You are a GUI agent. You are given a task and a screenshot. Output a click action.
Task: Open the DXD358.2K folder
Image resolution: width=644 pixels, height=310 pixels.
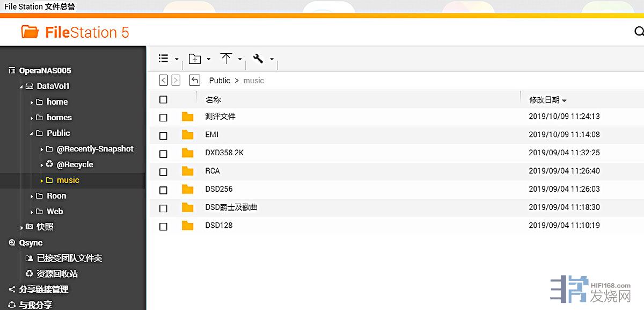coord(224,153)
